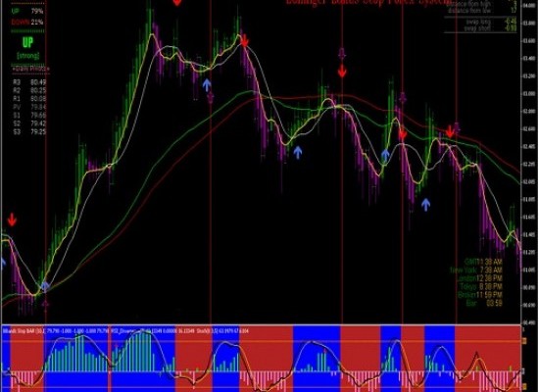Select the red down arrow beneath the purple outlined arrow
539x392 pixels.
pyautogui.click(x=342, y=72)
